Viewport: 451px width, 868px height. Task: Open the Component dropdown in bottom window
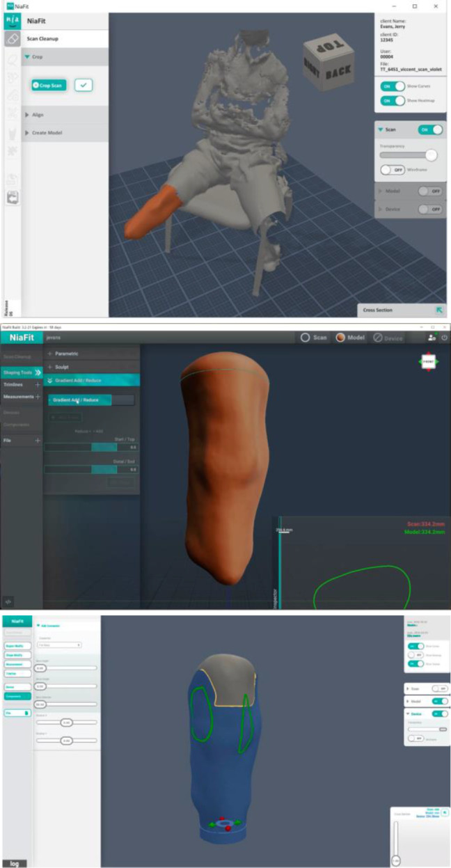pos(59,645)
